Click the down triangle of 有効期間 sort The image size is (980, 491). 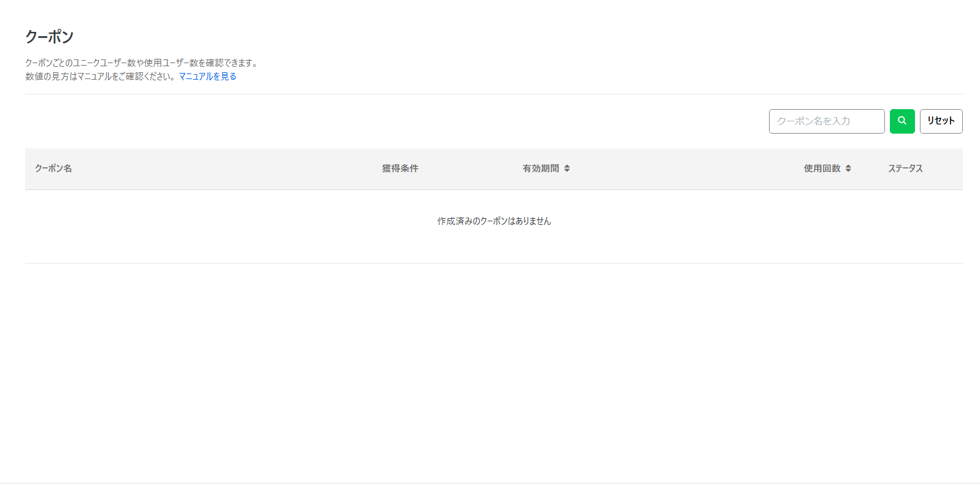click(567, 171)
